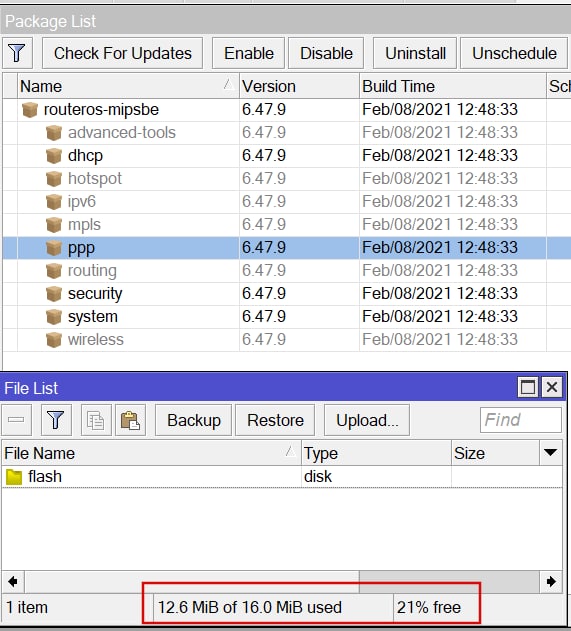571x631 pixels.
Task: Click the yellow flash folder icon
Action: pos(14,477)
